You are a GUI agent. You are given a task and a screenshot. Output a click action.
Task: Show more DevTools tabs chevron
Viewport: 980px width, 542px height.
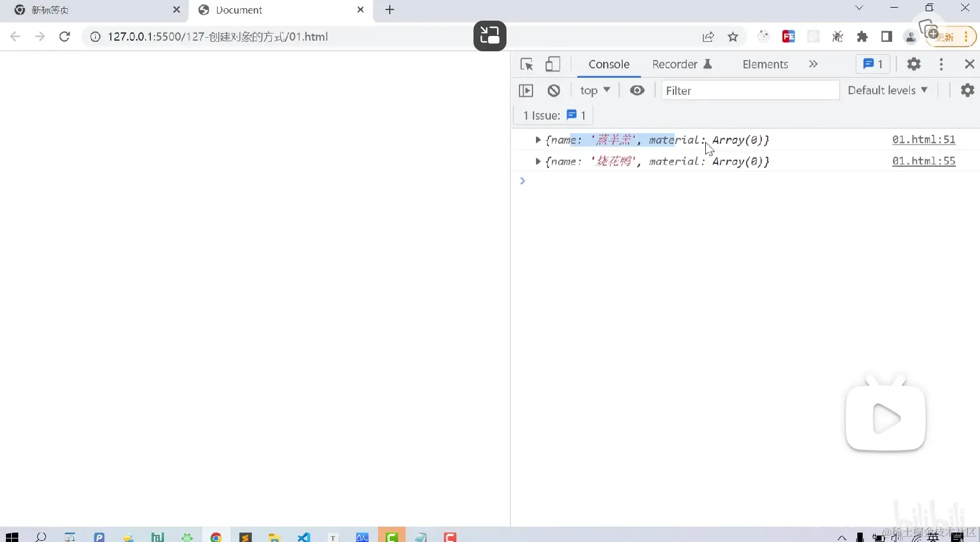pyautogui.click(x=813, y=64)
